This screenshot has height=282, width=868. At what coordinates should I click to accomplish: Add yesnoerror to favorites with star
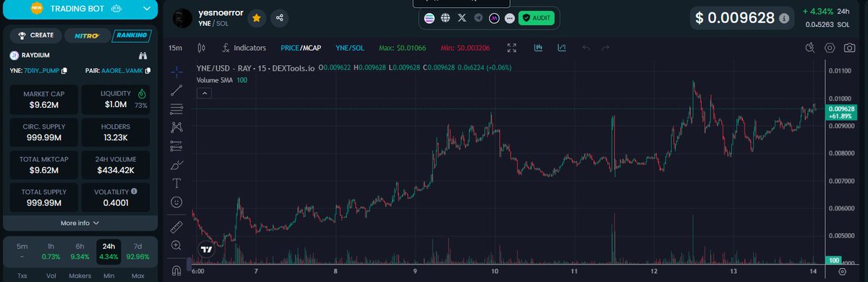(256, 17)
